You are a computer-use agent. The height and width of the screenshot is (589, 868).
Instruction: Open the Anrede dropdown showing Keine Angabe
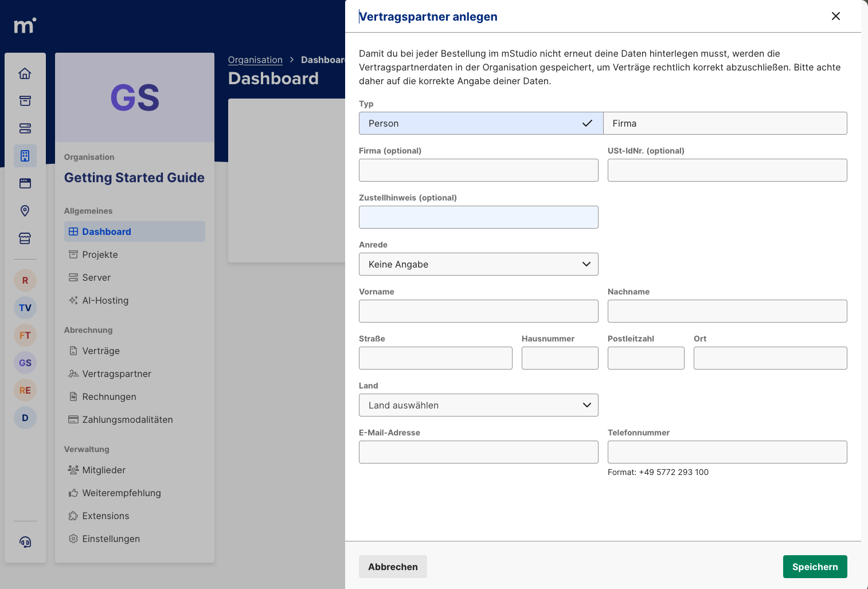(x=478, y=264)
